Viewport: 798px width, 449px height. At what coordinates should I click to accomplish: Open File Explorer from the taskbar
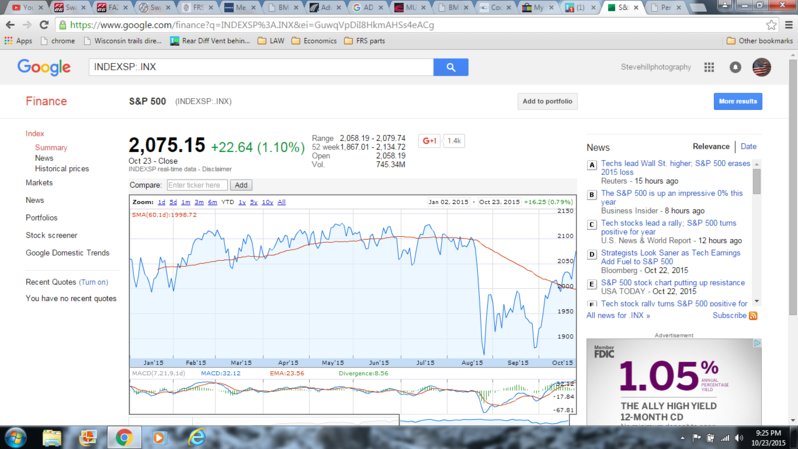[x=52, y=438]
